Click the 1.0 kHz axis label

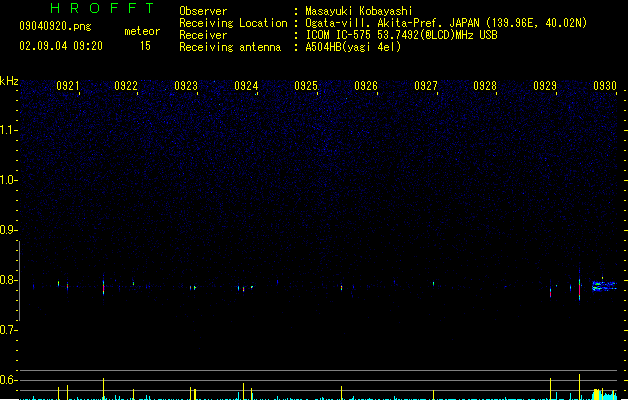pos(8,180)
